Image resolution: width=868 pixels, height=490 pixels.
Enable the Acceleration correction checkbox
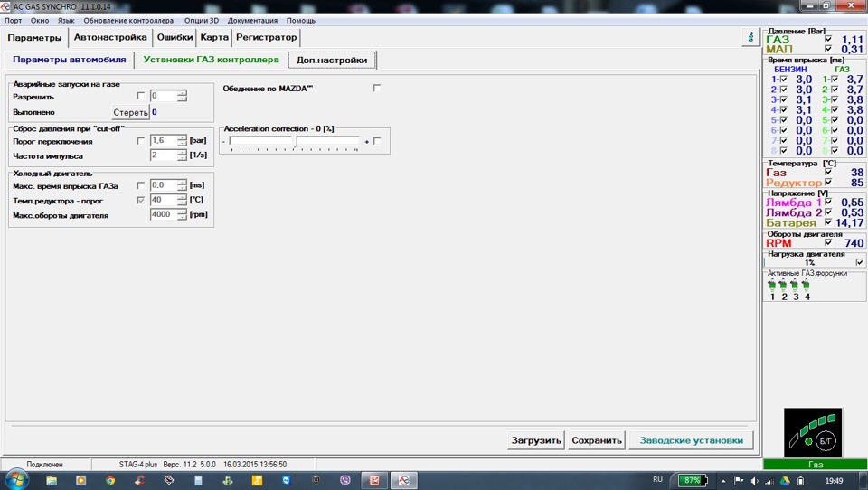coord(377,141)
